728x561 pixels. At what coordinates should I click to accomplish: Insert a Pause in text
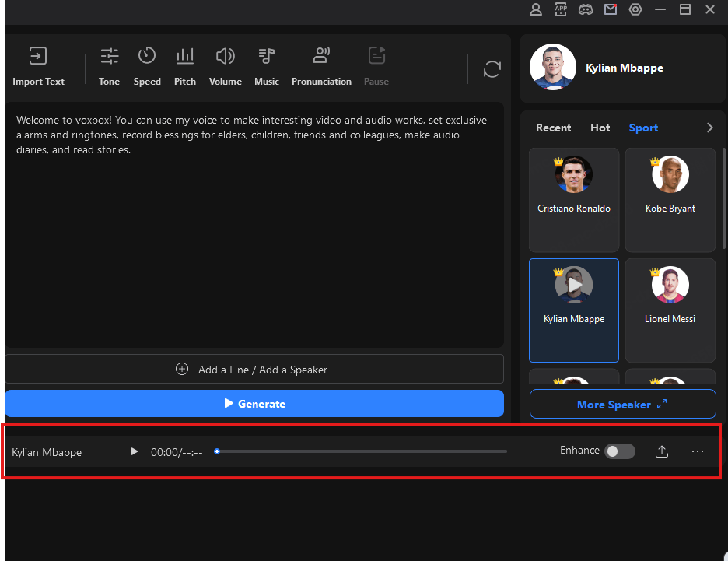pyautogui.click(x=376, y=66)
